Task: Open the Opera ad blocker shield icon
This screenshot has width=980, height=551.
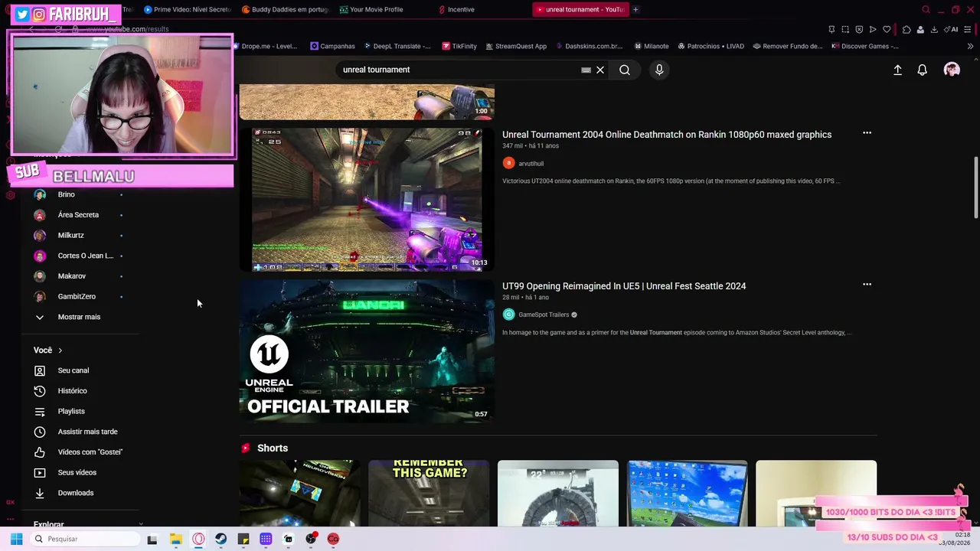Action: pos(859,29)
